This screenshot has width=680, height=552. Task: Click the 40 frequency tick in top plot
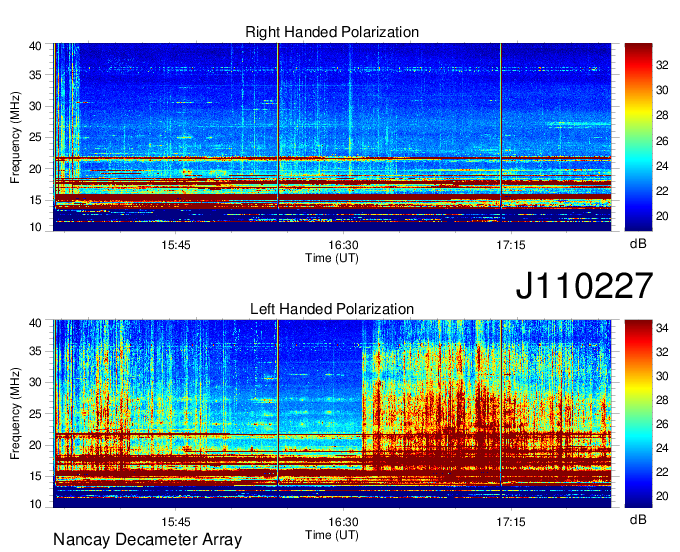point(36,46)
